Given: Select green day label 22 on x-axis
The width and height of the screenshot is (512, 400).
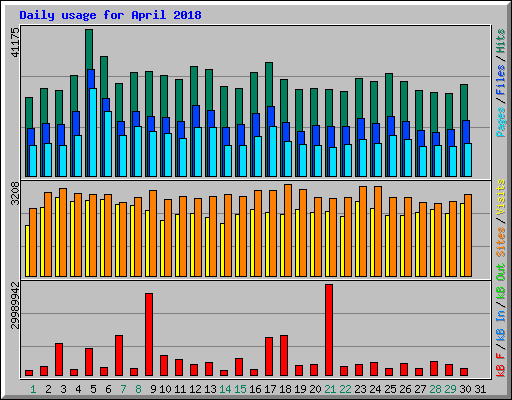Looking at the screenshot, I should pos(345,389).
